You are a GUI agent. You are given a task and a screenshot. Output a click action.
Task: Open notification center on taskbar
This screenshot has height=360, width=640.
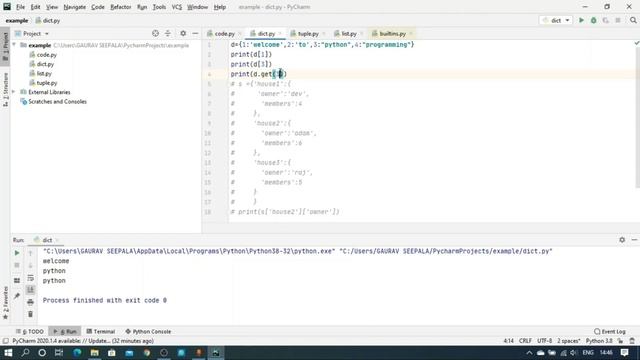(624, 353)
